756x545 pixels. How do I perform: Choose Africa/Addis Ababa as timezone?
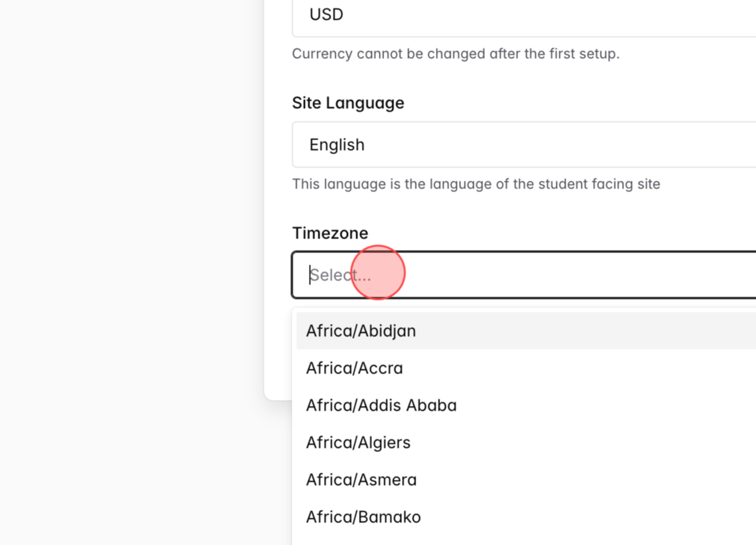click(381, 405)
